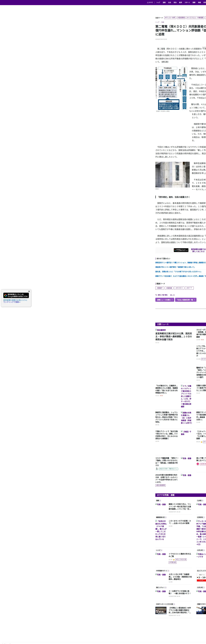Click the #夏の高校野球 tag
The height and width of the screenshot is (644, 206).
point(161,485)
